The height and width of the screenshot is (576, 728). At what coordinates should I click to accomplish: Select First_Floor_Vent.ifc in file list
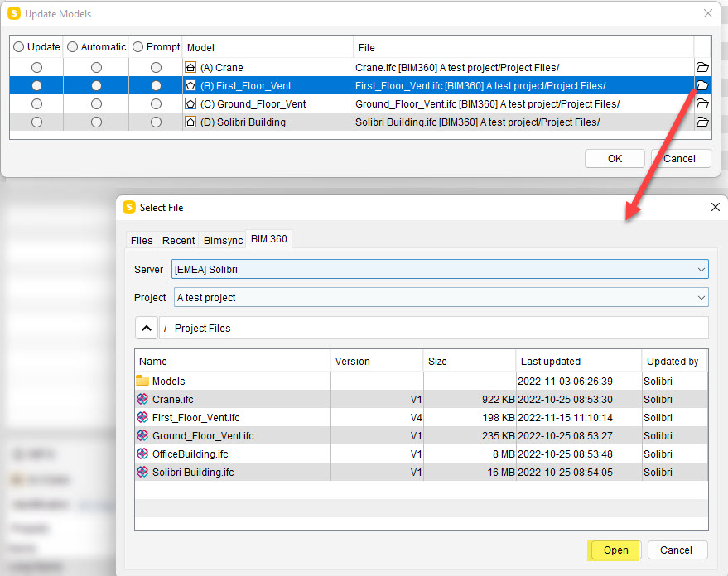pos(195,418)
